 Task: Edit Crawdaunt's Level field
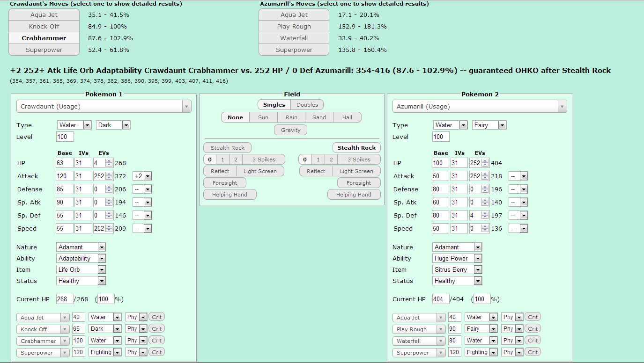[65, 137]
